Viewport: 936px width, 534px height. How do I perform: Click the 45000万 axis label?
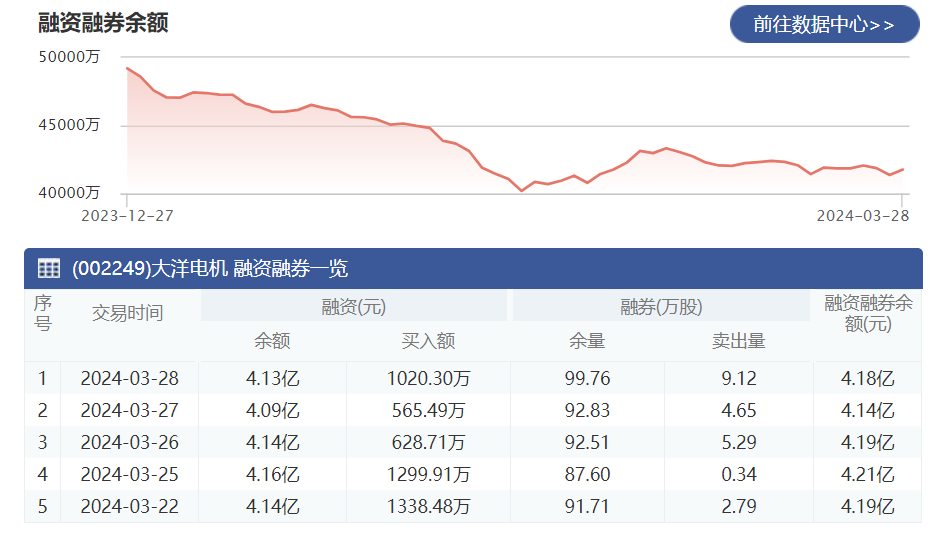69,125
